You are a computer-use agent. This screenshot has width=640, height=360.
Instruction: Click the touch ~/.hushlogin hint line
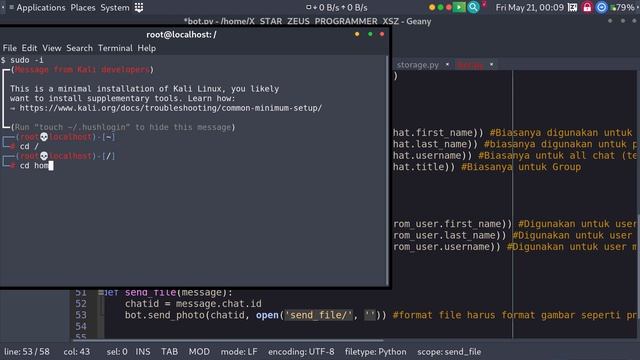(123, 127)
